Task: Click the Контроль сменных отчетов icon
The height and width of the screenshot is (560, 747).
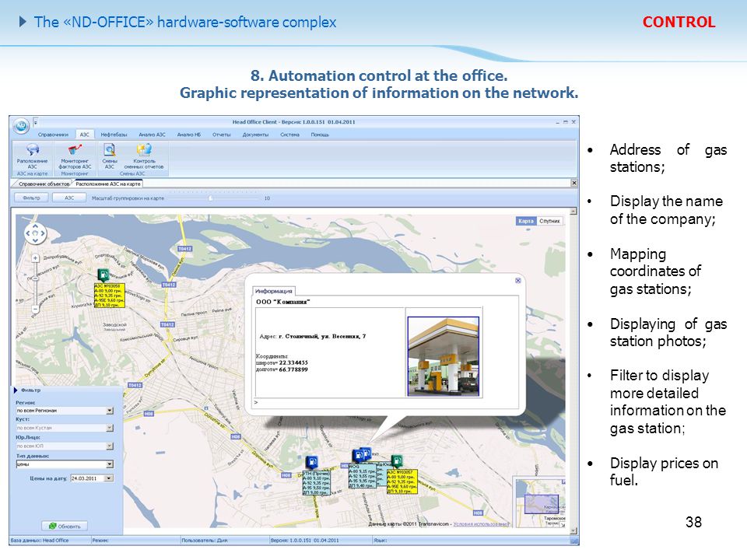Action: point(144,158)
